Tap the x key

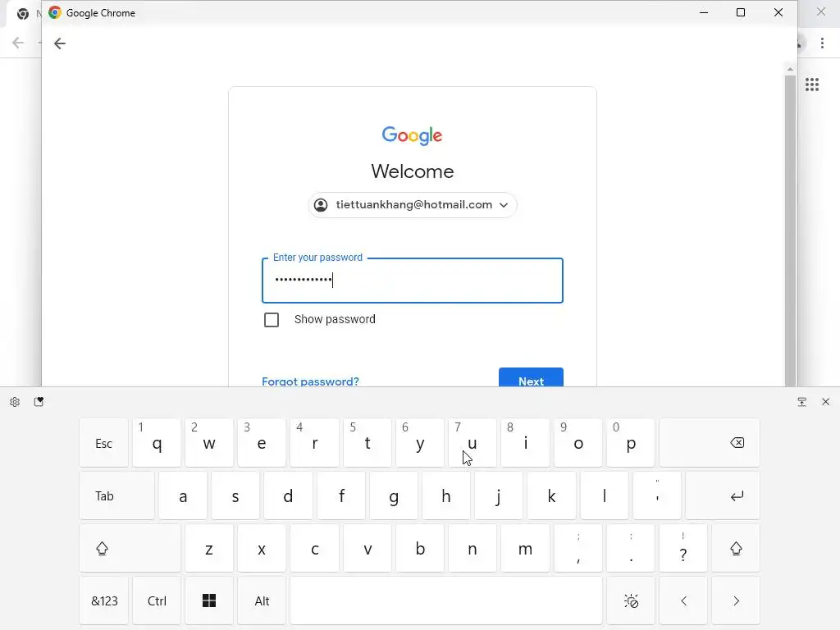[x=262, y=548]
